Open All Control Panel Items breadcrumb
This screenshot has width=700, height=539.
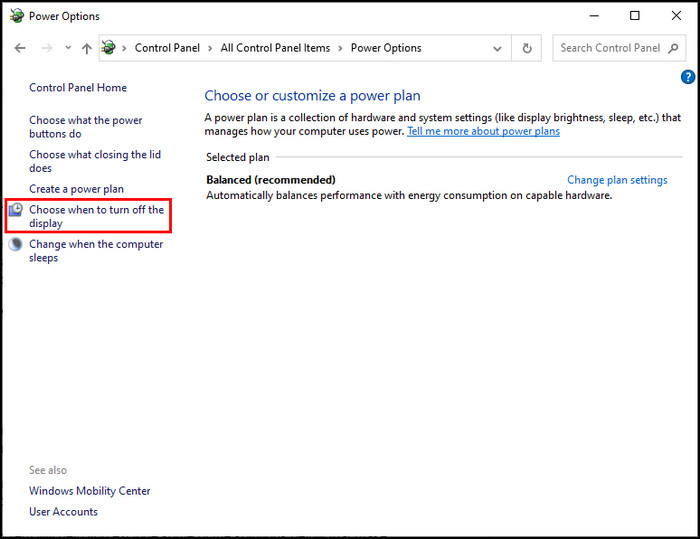pos(275,48)
